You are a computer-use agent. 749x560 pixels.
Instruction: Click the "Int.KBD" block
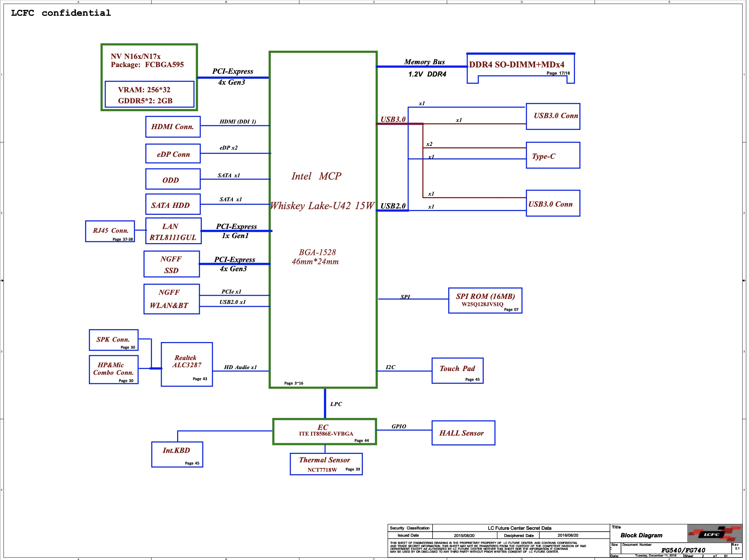pos(177,454)
